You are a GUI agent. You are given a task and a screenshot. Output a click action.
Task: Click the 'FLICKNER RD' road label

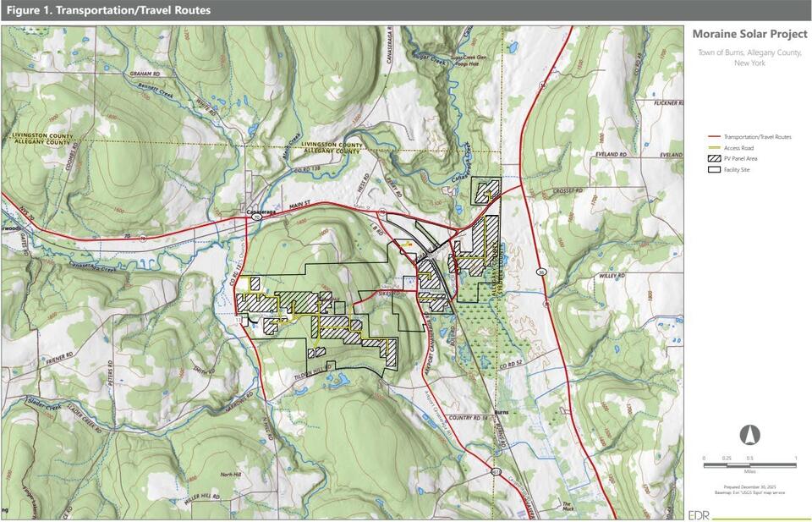coord(668,103)
